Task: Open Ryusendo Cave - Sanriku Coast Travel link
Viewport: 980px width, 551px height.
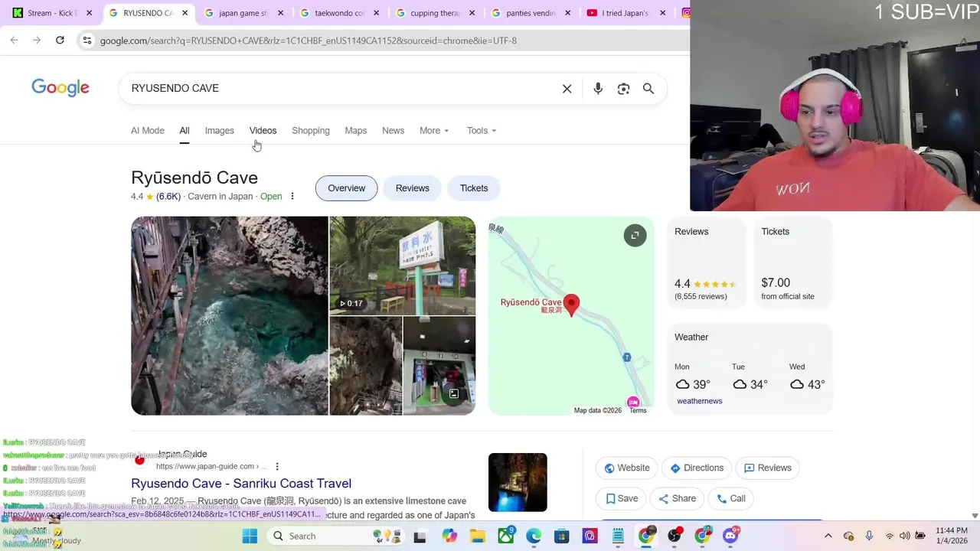Action: click(x=241, y=484)
